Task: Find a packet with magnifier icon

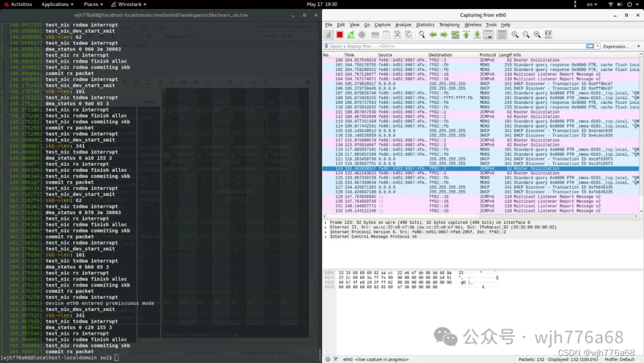Action: [422, 35]
